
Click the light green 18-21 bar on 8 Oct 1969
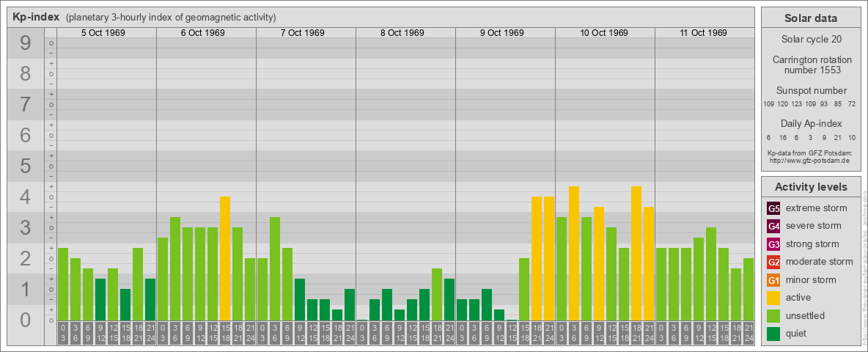coord(437,295)
